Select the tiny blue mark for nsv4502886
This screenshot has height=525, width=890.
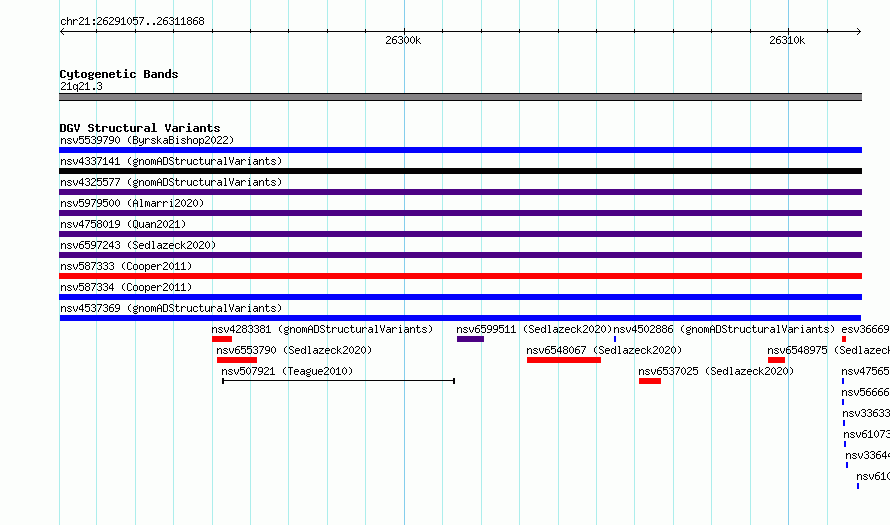tap(615, 339)
